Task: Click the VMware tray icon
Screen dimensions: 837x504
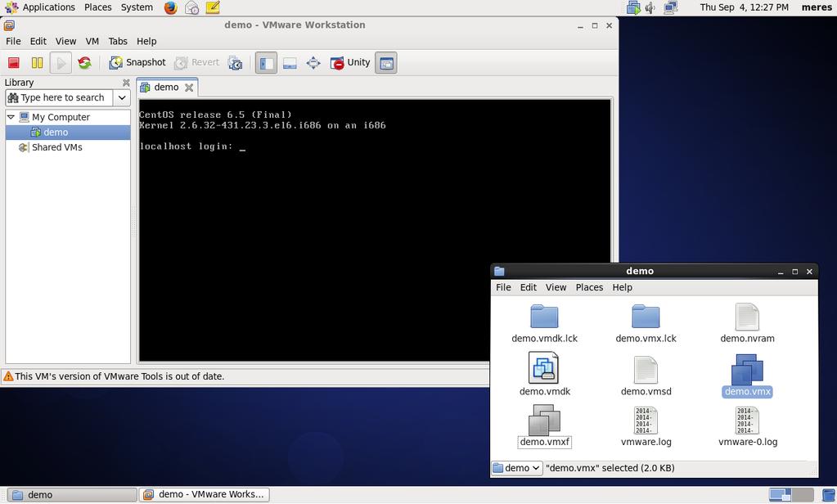Action: [x=633, y=7]
